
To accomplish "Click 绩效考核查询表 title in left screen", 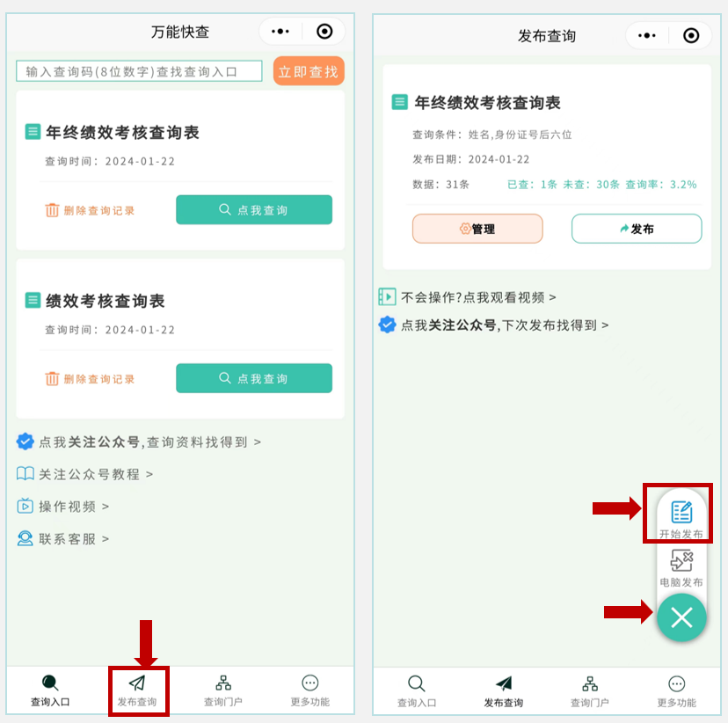I will [x=106, y=301].
